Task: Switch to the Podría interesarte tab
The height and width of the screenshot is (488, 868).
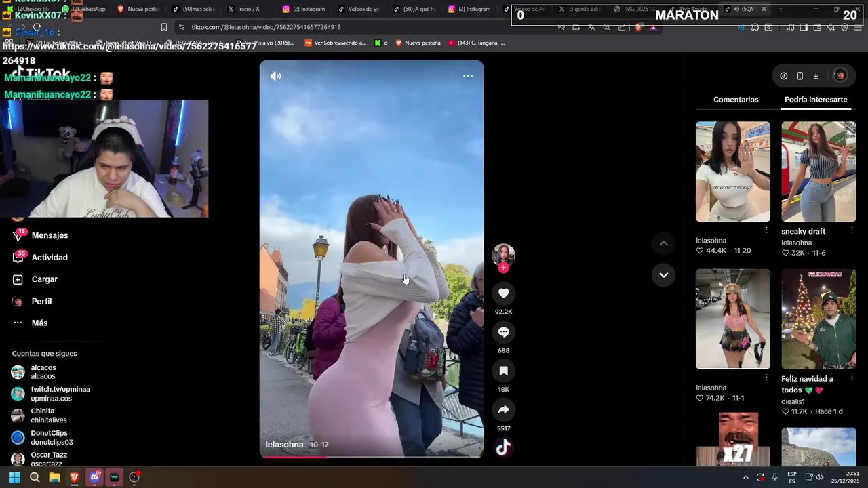Action: (x=816, y=100)
